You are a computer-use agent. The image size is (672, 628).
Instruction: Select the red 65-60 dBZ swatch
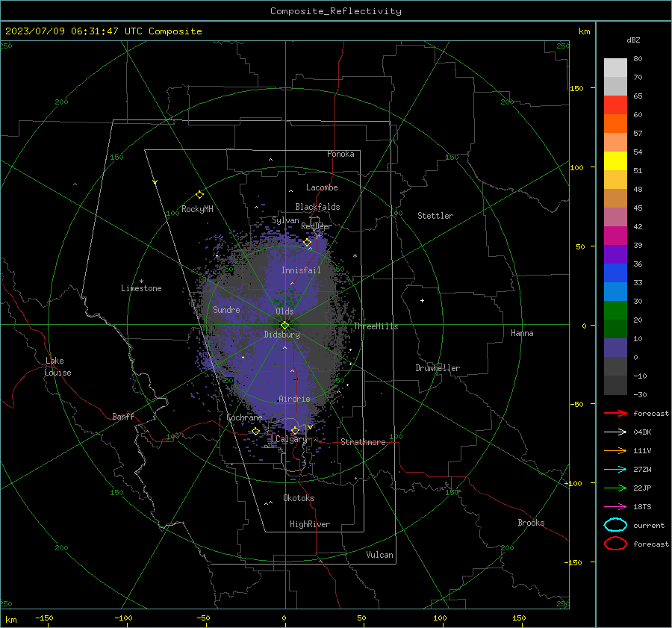[x=615, y=105]
